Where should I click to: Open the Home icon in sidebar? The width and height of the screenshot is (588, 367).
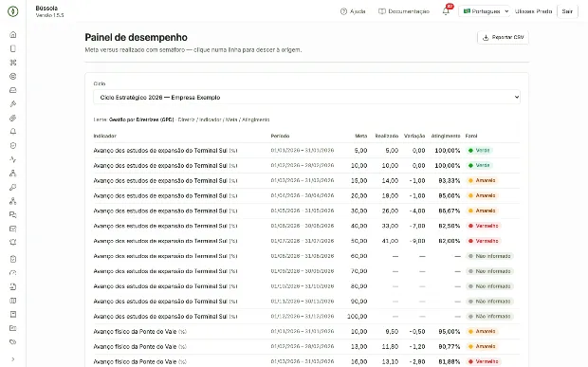[12, 34]
